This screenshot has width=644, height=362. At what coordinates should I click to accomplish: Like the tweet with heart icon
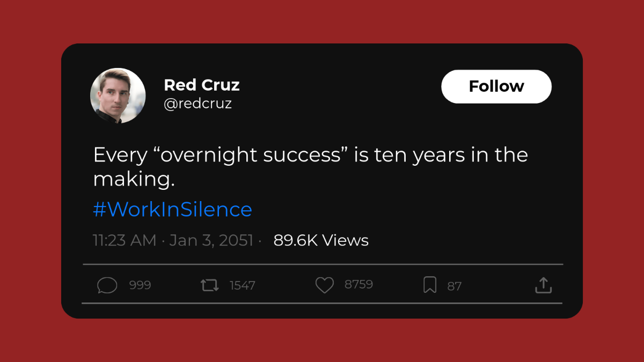tap(324, 285)
